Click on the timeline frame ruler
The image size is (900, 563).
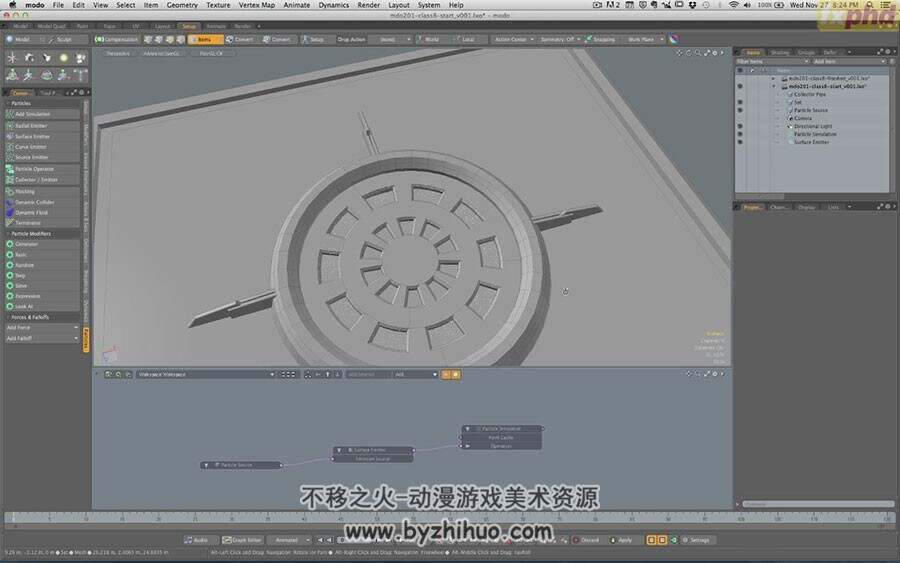coord(449,518)
